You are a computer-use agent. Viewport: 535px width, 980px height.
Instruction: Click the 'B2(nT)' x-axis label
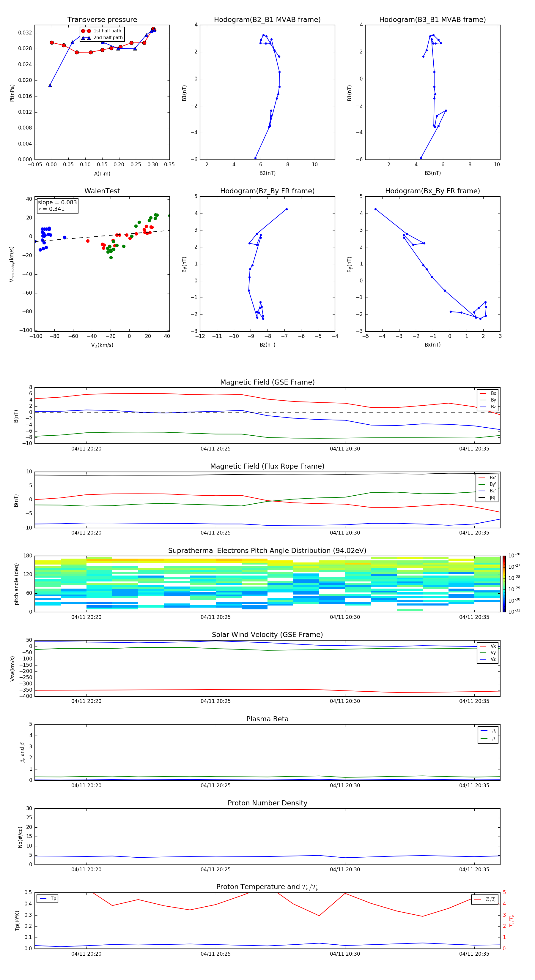click(x=267, y=173)
